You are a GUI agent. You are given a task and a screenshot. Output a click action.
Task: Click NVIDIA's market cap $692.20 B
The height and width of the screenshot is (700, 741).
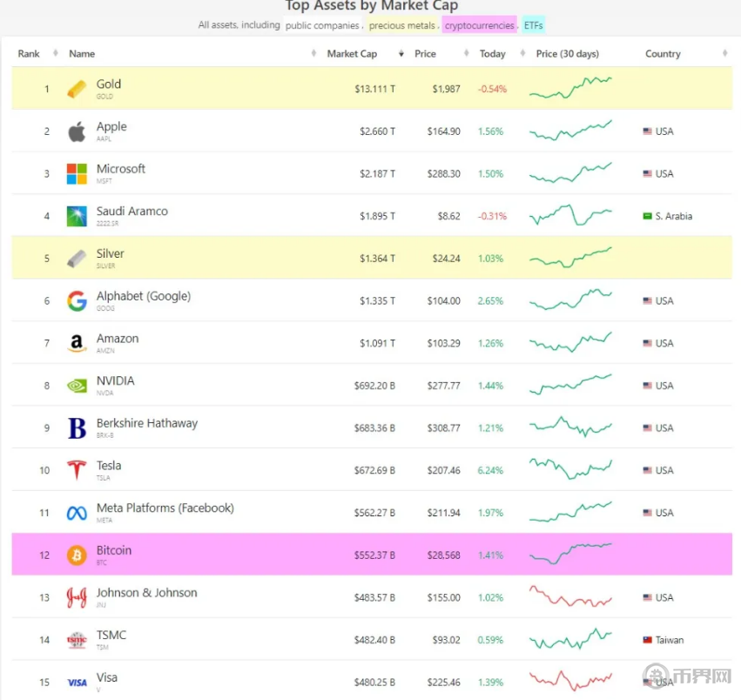pyautogui.click(x=374, y=386)
